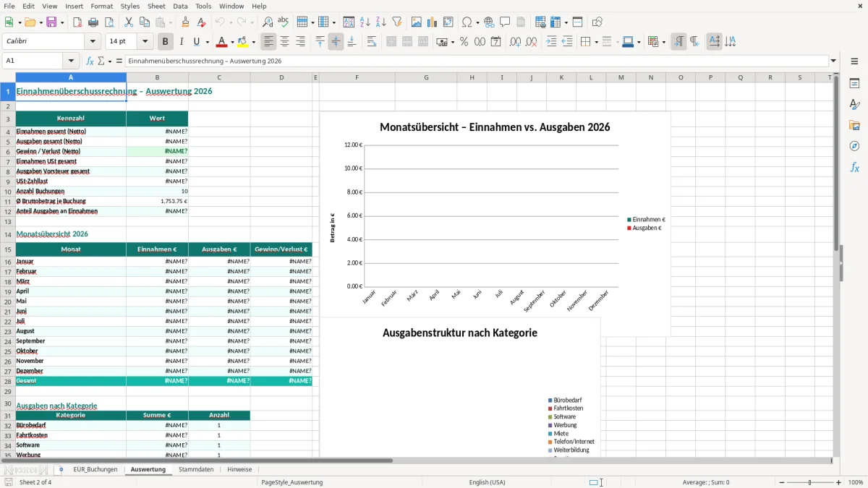Insert an image via toolbar icon
868x488 pixels.
[417, 22]
